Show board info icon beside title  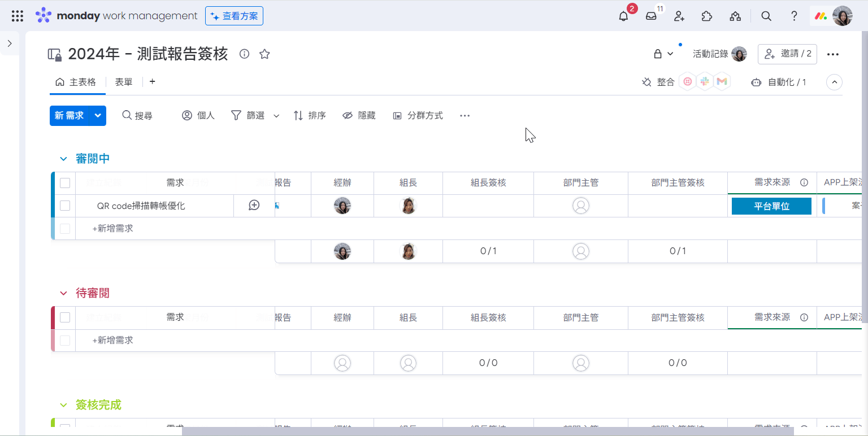pyautogui.click(x=244, y=54)
